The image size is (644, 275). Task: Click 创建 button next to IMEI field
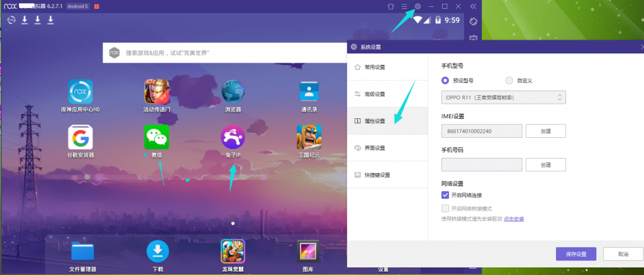pyautogui.click(x=545, y=131)
